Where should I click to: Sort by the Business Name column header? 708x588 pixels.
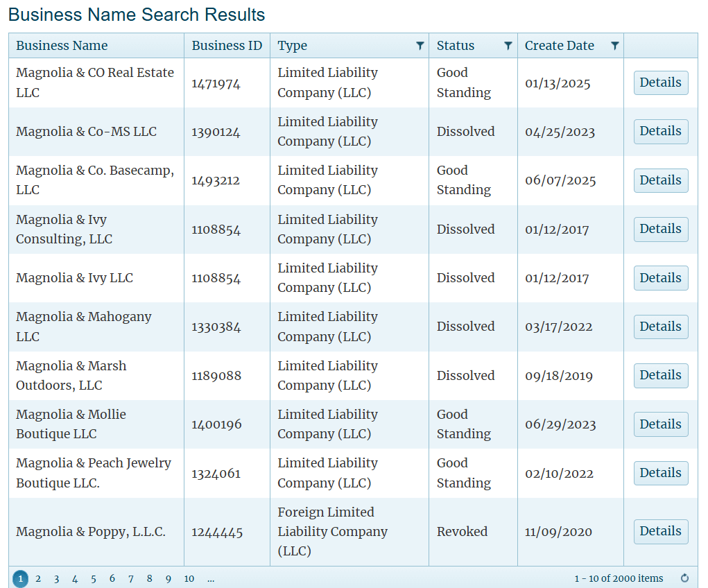pos(62,46)
